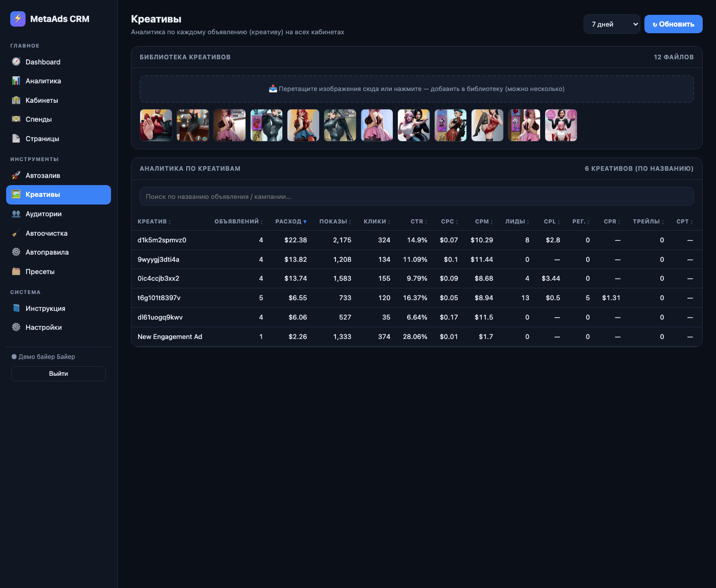Focus the ad name search field
Screen dimensions: 716x588
[x=417, y=196]
